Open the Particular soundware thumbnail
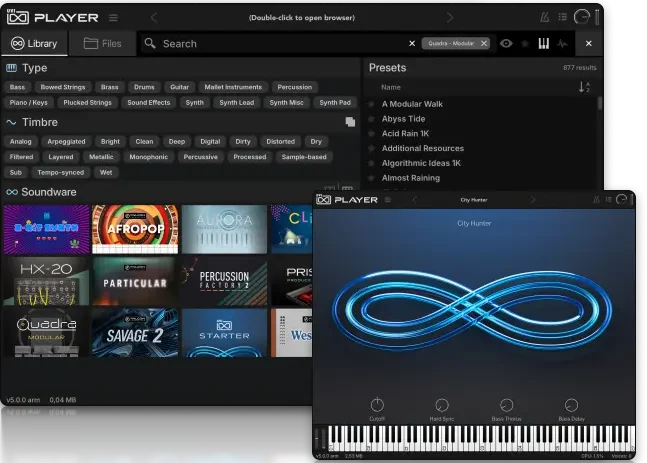Viewport: 647px width, 463px height. [135, 281]
